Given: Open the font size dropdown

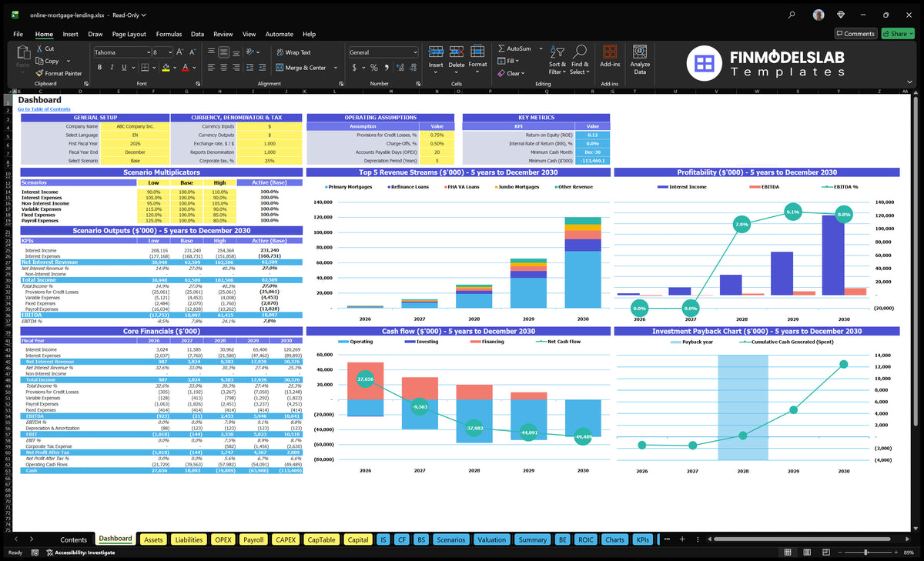Looking at the screenshot, I should [169, 52].
